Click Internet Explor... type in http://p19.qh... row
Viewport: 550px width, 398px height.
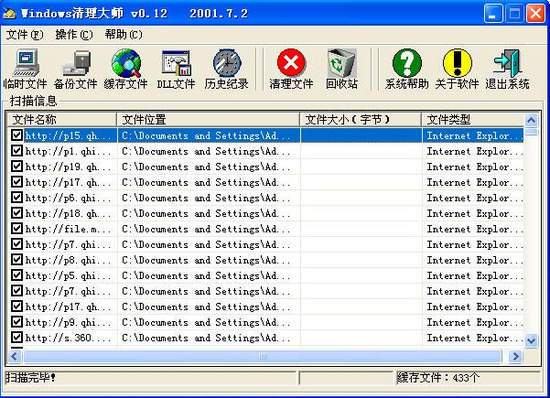474,167
